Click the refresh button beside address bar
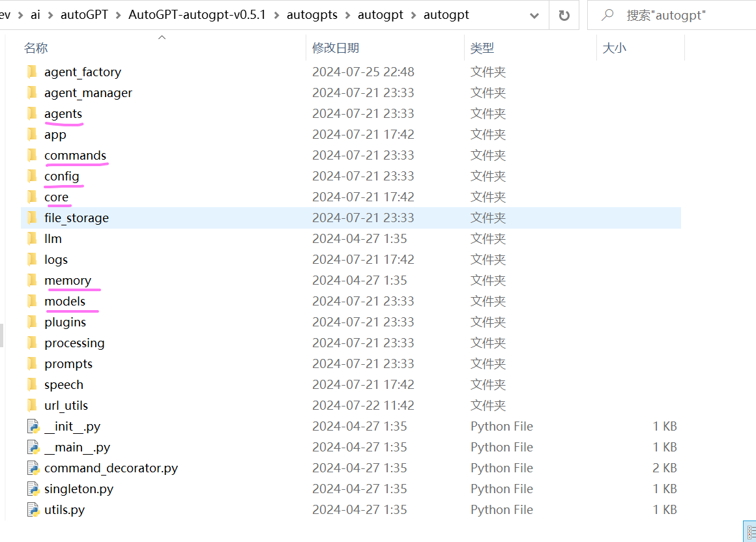 [x=564, y=15]
